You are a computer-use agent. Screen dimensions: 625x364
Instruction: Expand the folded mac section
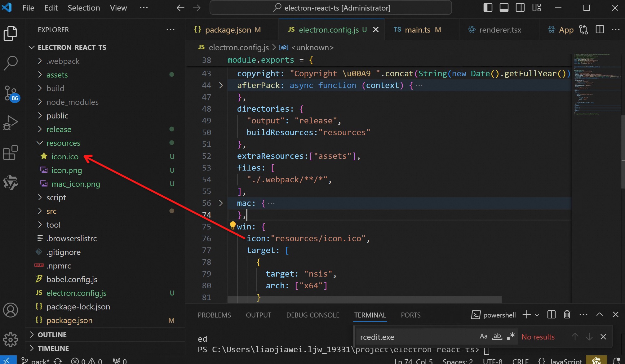(221, 203)
